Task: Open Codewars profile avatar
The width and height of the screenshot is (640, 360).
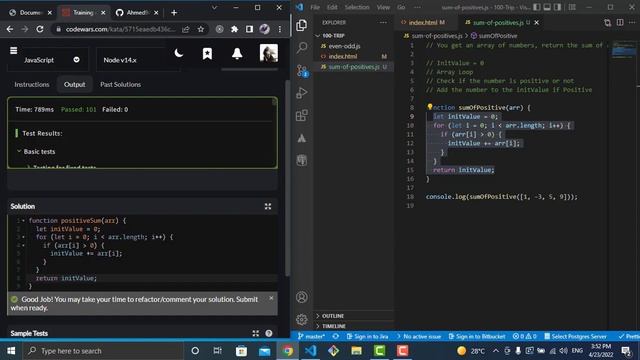Action: [269, 53]
